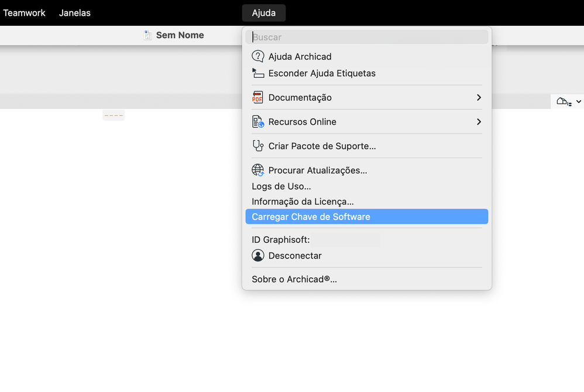Click the stethoscope support package icon
This screenshot has height=392, width=584.
(257, 146)
